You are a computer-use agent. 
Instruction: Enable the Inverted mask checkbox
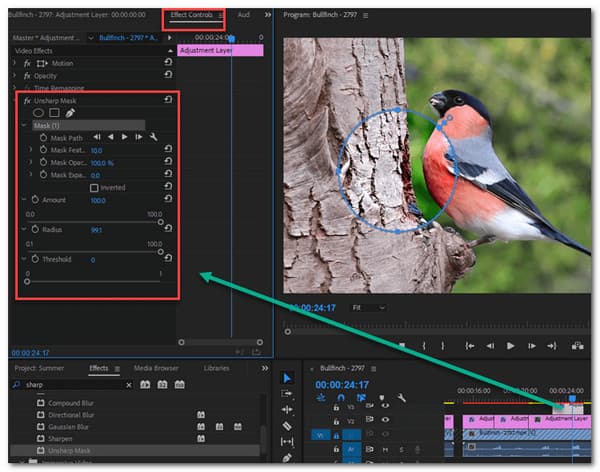[94, 187]
